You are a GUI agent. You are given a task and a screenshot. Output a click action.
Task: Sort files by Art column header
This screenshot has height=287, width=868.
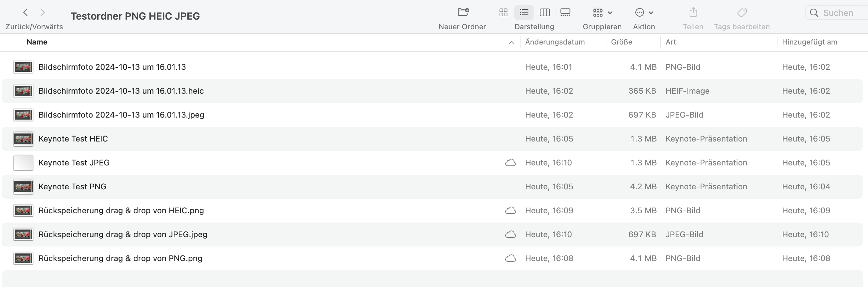(x=671, y=42)
